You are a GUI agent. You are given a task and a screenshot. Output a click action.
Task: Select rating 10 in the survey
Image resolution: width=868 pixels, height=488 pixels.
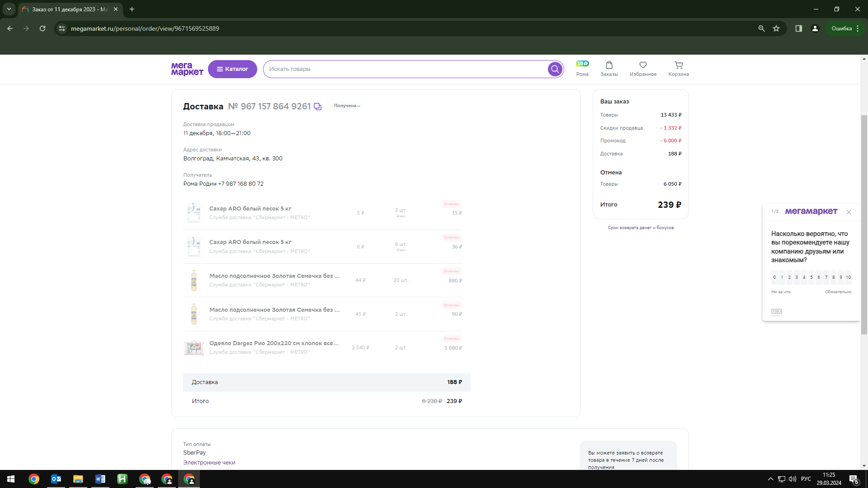pos(849,277)
